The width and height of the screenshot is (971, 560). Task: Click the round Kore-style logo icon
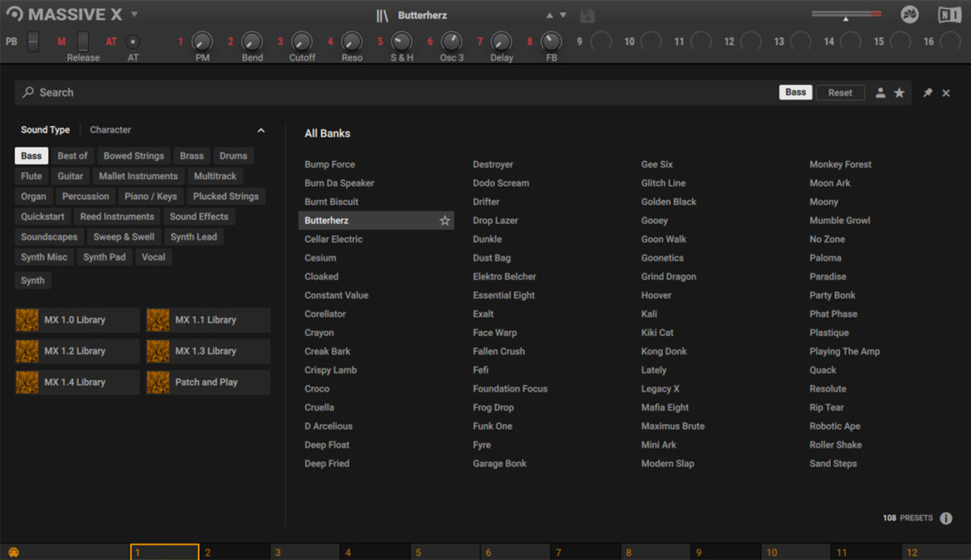pyautogui.click(x=910, y=15)
